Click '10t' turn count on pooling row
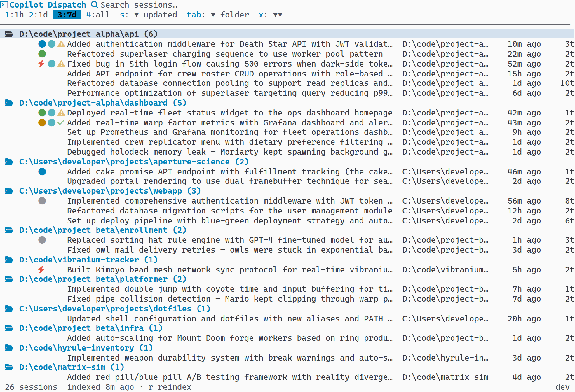 pyautogui.click(x=567, y=83)
